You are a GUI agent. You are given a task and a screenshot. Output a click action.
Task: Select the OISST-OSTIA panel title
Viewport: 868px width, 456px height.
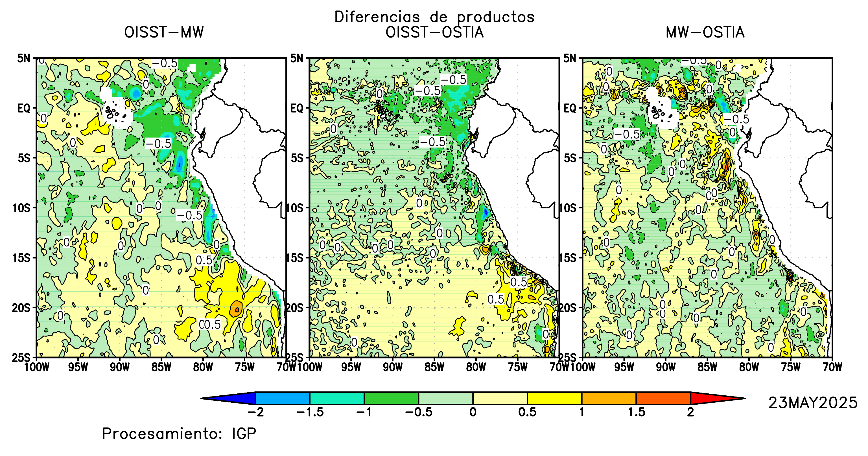point(435,32)
